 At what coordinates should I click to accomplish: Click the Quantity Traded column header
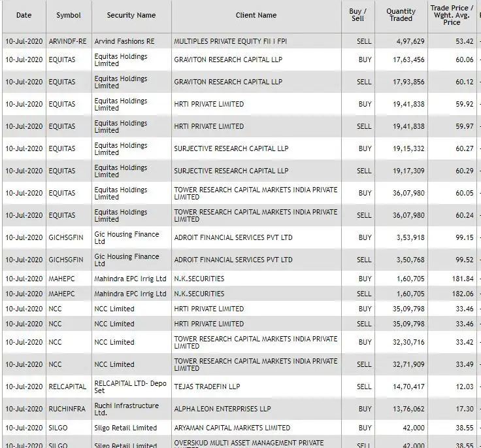pos(401,15)
